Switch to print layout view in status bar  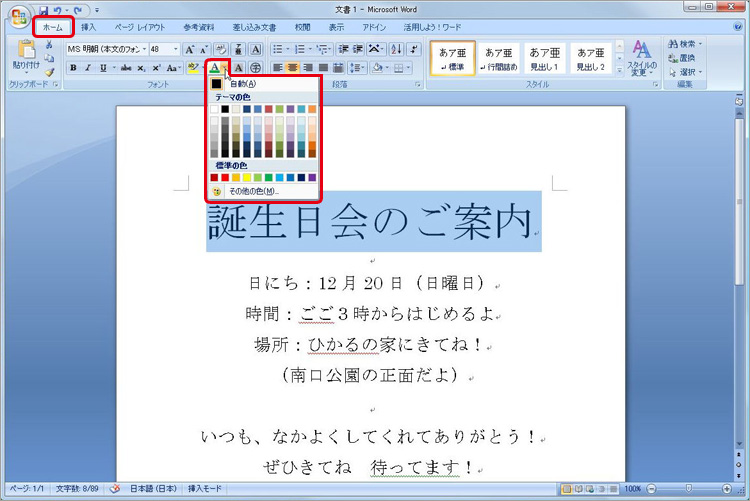(567, 489)
